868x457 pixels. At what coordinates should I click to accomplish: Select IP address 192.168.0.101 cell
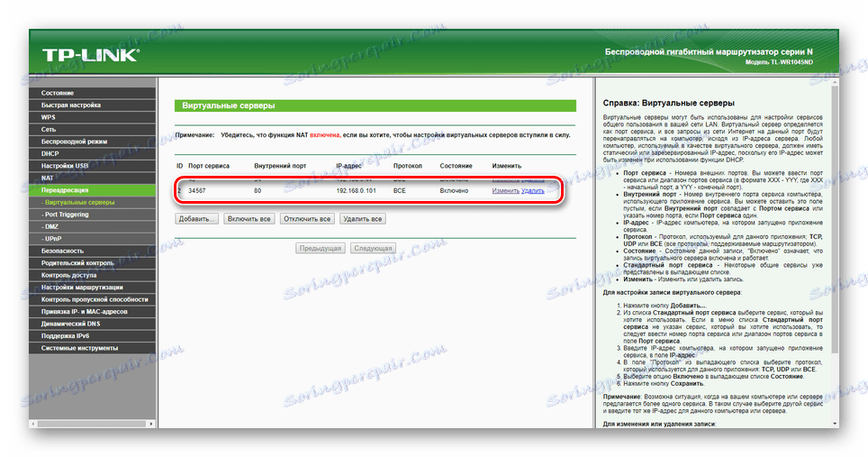tap(356, 190)
